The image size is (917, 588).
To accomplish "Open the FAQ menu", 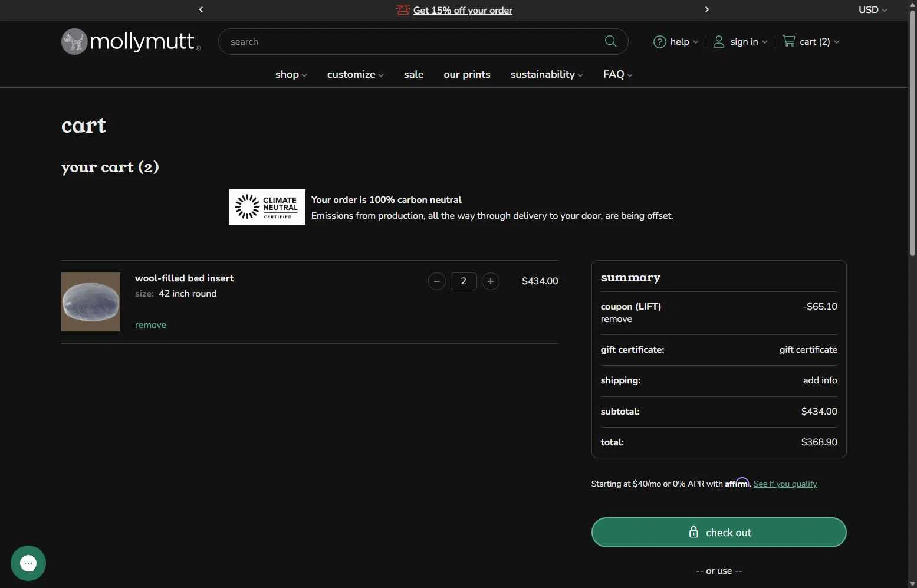I will tap(618, 74).
